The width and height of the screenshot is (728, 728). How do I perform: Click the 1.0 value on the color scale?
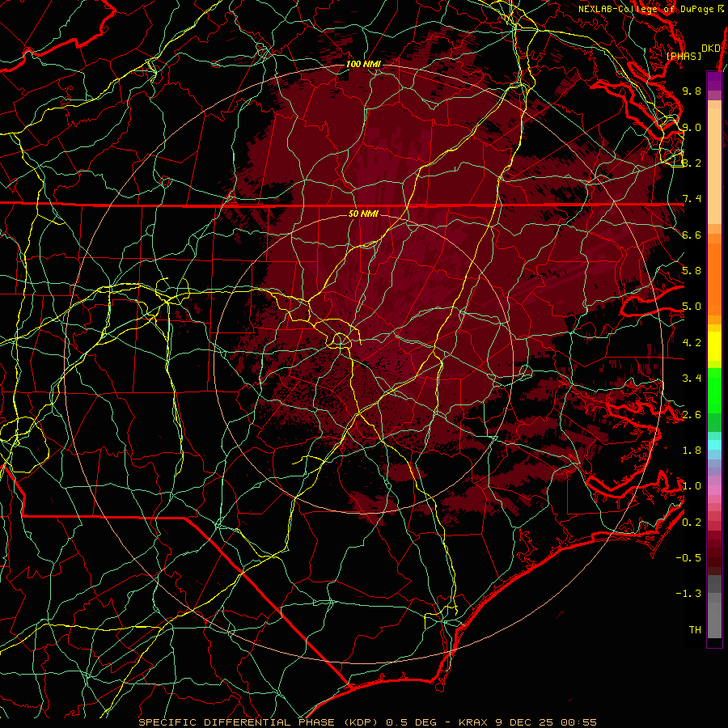tap(692, 486)
